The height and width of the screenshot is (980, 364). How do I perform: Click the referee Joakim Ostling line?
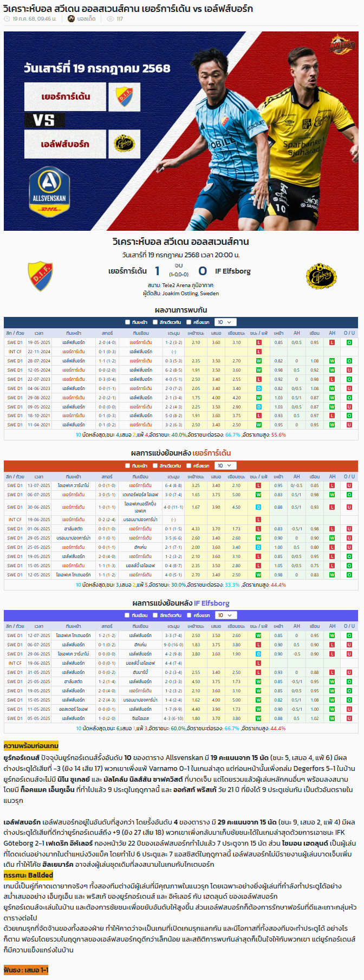(181, 294)
